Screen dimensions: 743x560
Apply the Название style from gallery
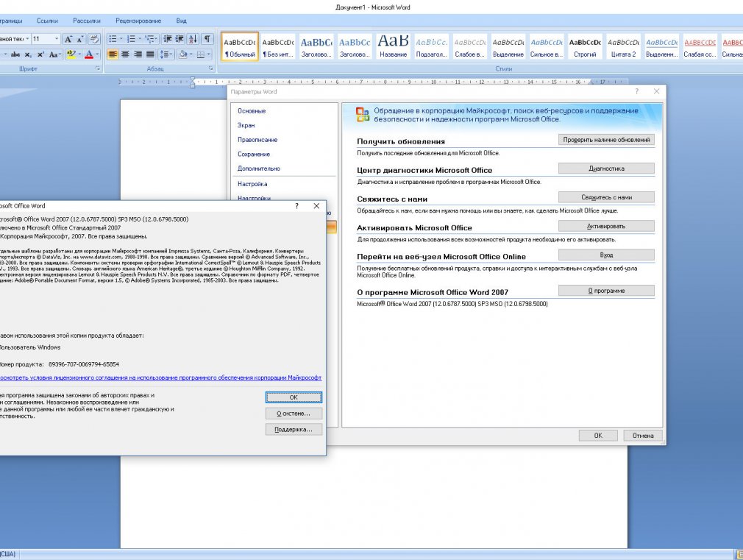pyautogui.click(x=394, y=46)
